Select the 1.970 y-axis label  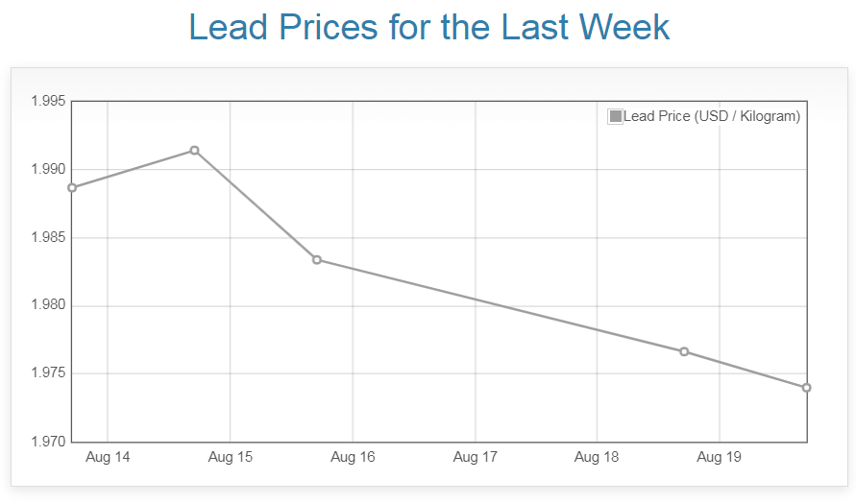[x=47, y=443]
